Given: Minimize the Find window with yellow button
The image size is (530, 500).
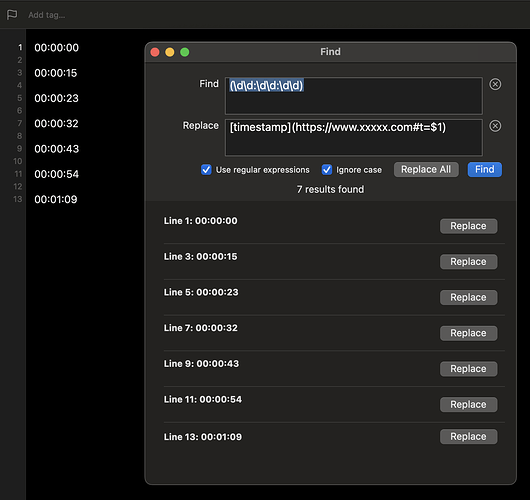Looking at the screenshot, I should (170, 52).
